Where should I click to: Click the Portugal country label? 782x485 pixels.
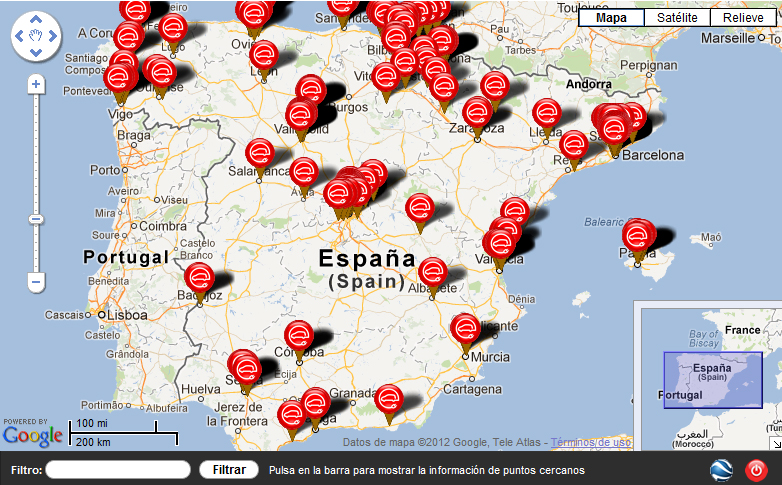(126, 257)
